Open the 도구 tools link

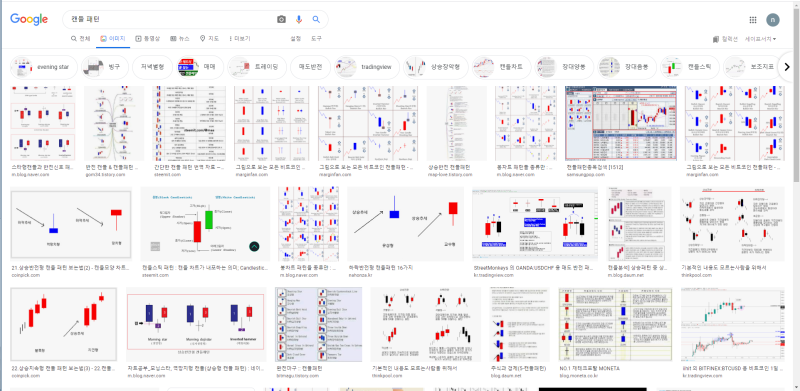pyautogui.click(x=316, y=38)
